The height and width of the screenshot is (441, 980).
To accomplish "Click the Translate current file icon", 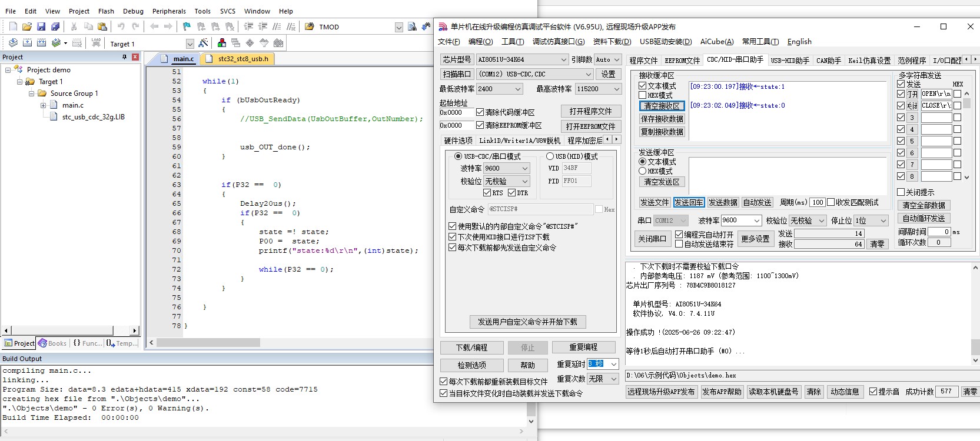I will (13, 43).
